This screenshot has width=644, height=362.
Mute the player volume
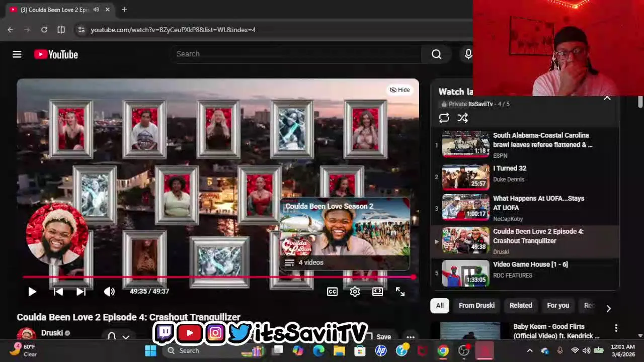pos(109,291)
